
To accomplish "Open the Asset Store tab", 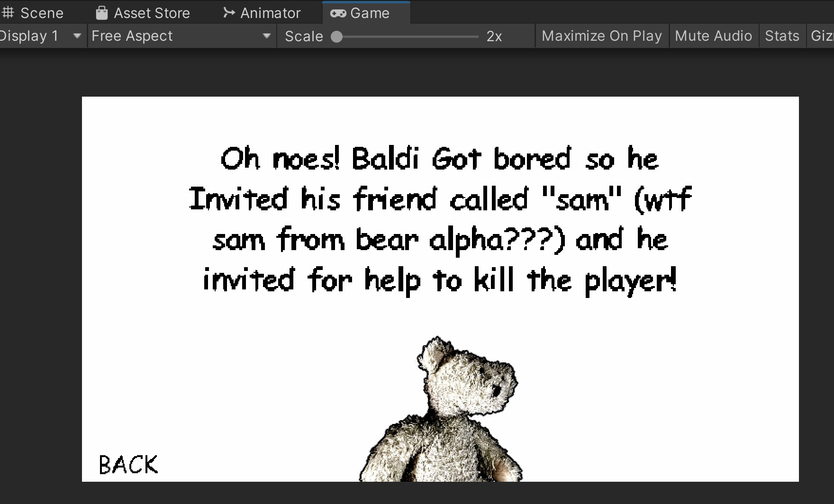I will pyautogui.click(x=151, y=12).
